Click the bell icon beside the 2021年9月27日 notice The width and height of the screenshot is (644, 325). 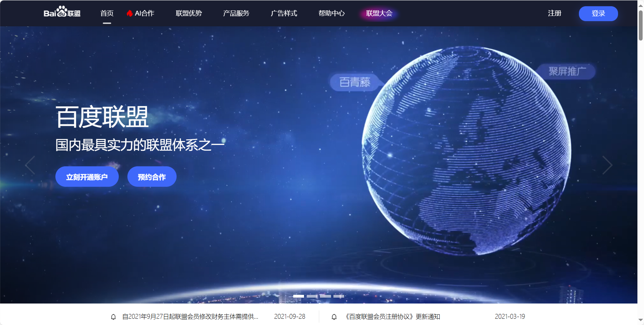coord(113,317)
